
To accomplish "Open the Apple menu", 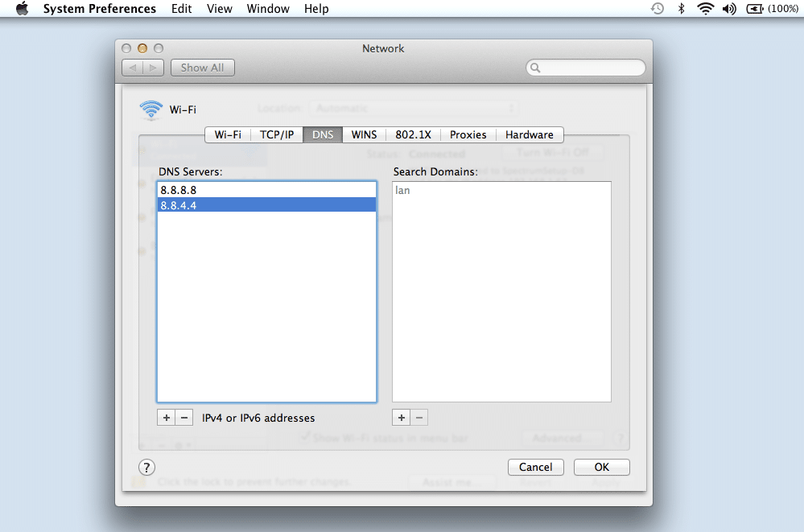I will click(21, 9).
